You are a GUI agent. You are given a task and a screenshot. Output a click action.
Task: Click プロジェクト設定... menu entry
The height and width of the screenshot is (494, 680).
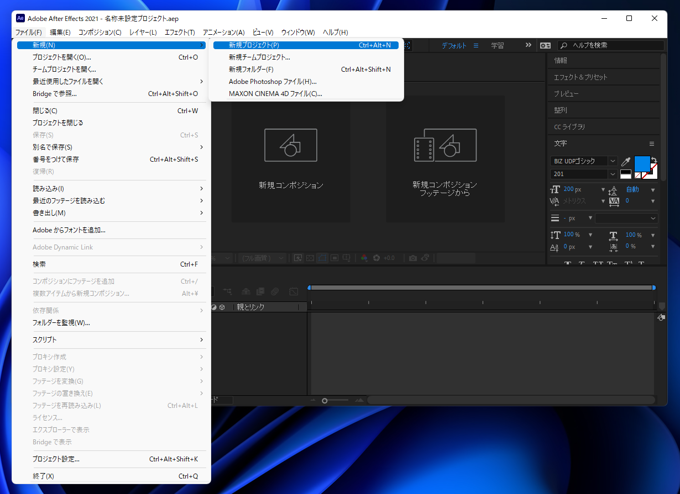[x=111, y=459]
